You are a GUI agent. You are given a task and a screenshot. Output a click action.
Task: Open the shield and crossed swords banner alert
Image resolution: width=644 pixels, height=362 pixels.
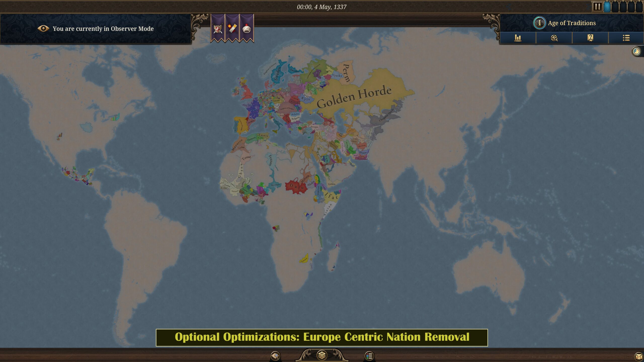(x=218, y=28)
